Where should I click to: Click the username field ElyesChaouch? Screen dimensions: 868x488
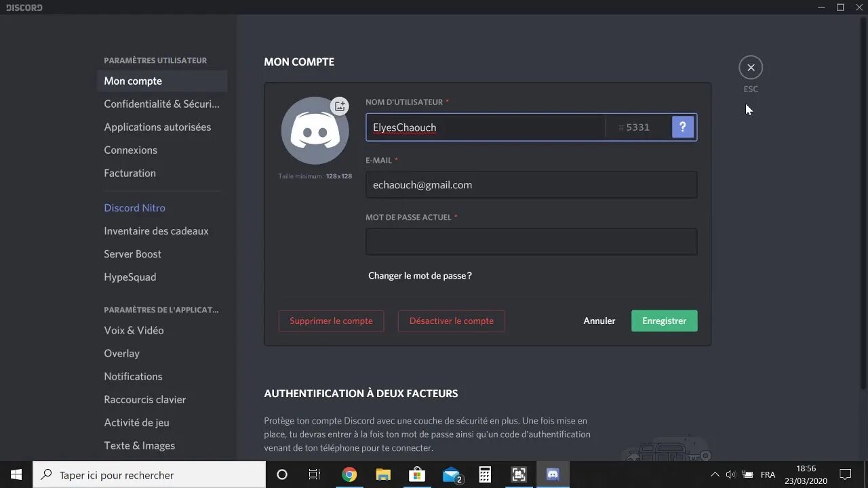click(485, 127)
